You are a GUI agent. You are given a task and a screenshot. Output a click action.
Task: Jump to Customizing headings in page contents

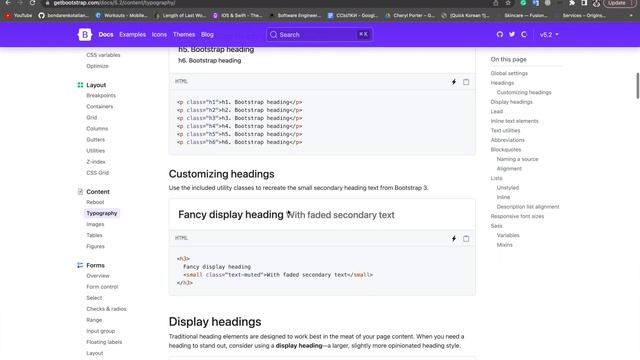click(x=524, y=93)
